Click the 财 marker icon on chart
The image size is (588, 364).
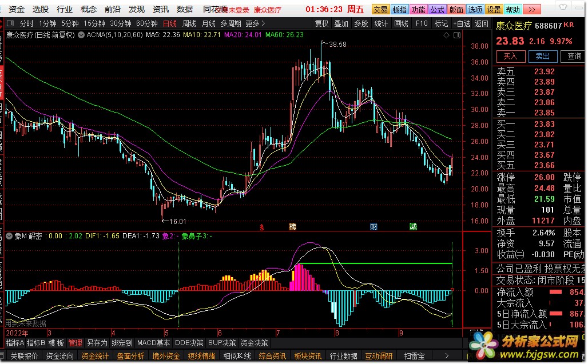(x=374, y=226)
